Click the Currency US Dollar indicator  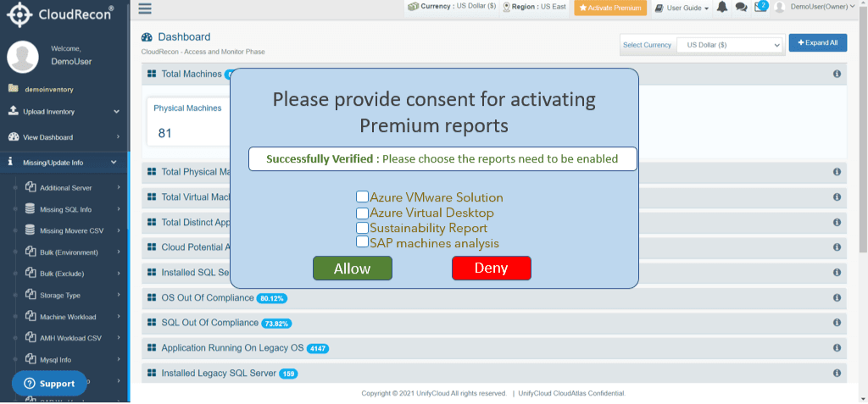[x=452, y=7]
